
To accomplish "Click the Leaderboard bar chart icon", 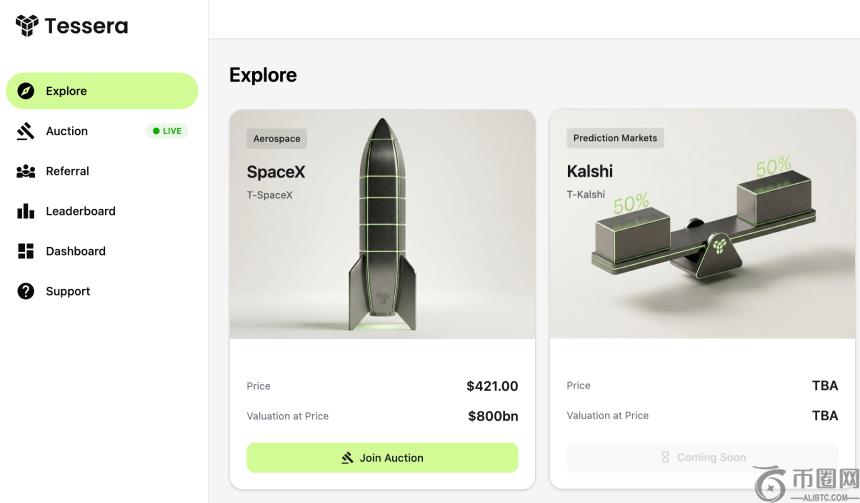I will [x=26, y=211].
